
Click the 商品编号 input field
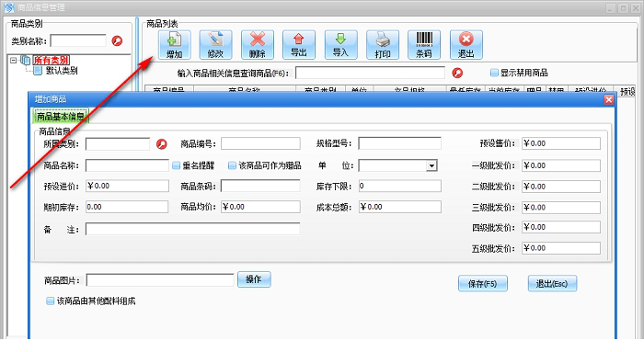click(x=260, y=143)
